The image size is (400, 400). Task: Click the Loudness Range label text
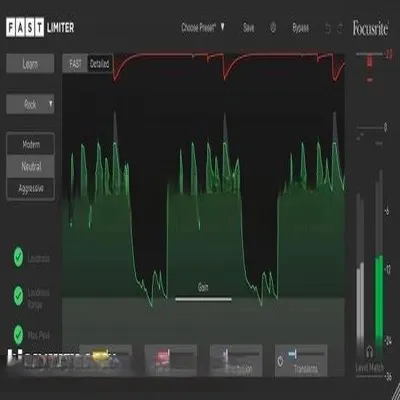pyautogui.click(x=38, y=299)
